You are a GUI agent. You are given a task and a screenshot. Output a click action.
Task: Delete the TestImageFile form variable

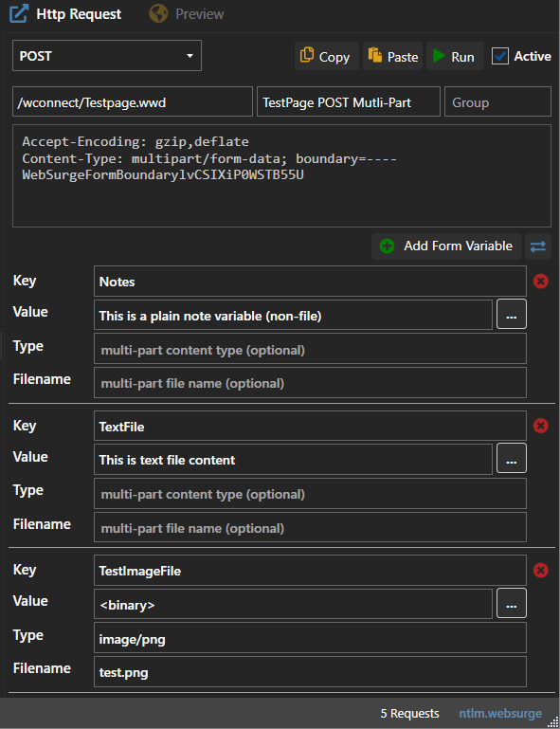click(x=540, y=571)
